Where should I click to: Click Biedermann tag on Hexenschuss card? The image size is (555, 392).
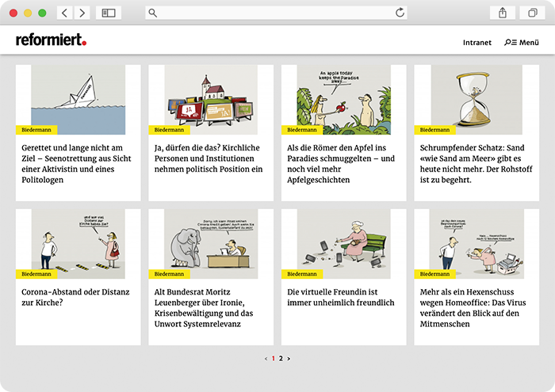point(434,274)
